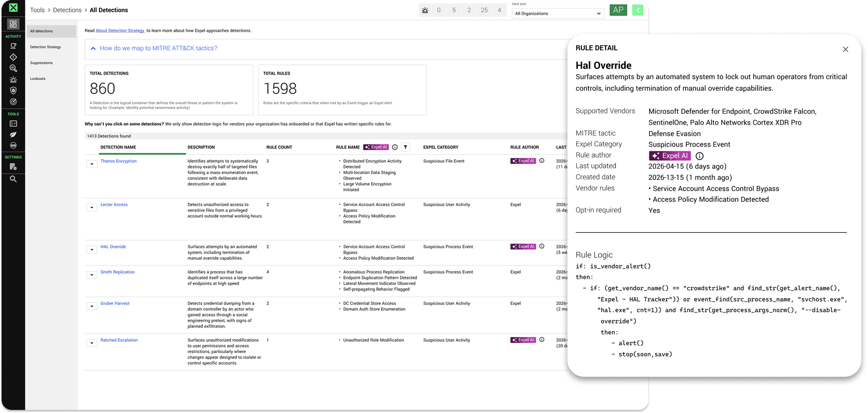Expand the Ratched Escalation row

tap(92, 343)
